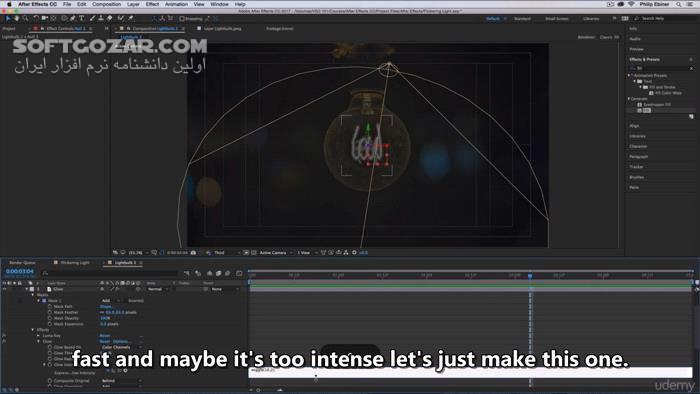700x394 pixels.
Task: Toggle Mask Opacity stopwatch
Action: pos(50,318)
